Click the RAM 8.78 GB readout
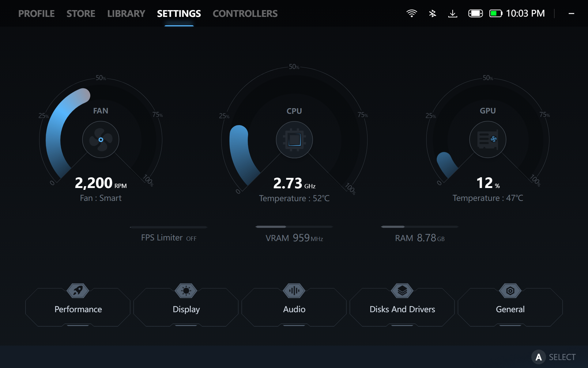Viewport: 588px width, 368px height. click(420, 238)
